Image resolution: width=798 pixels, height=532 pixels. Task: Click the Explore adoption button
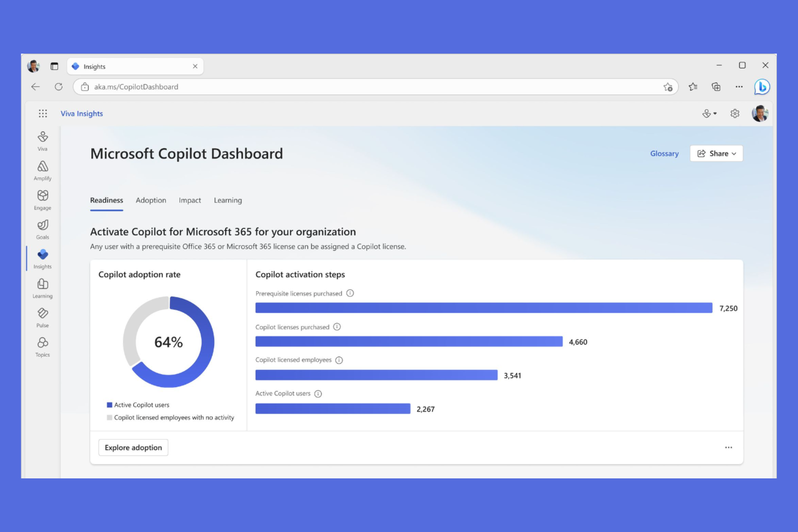(x=133, y=447)
